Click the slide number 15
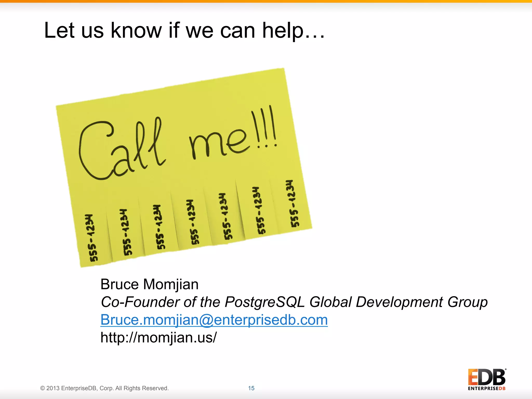The width and height of the screenshot is (532, 399). tap(251, 388)
